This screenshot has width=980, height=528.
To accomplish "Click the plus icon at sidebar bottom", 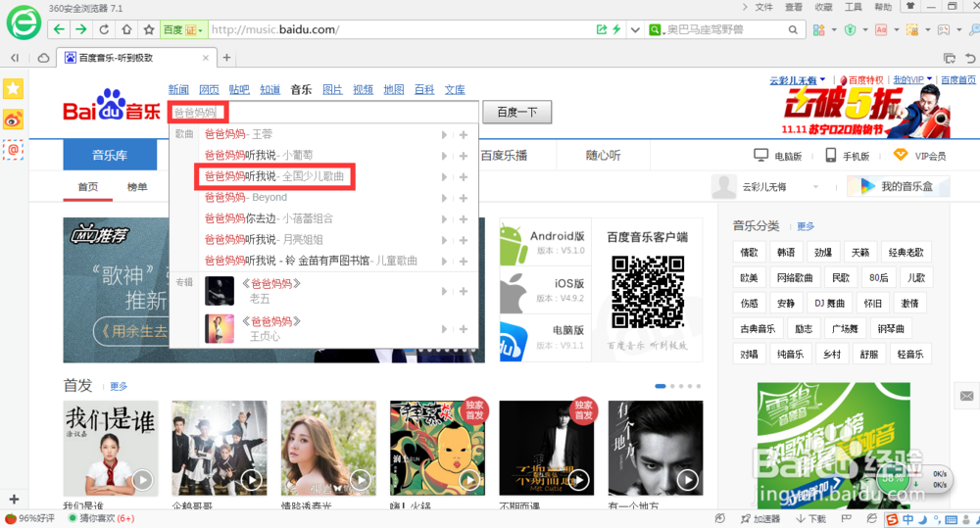I will 14,500.
